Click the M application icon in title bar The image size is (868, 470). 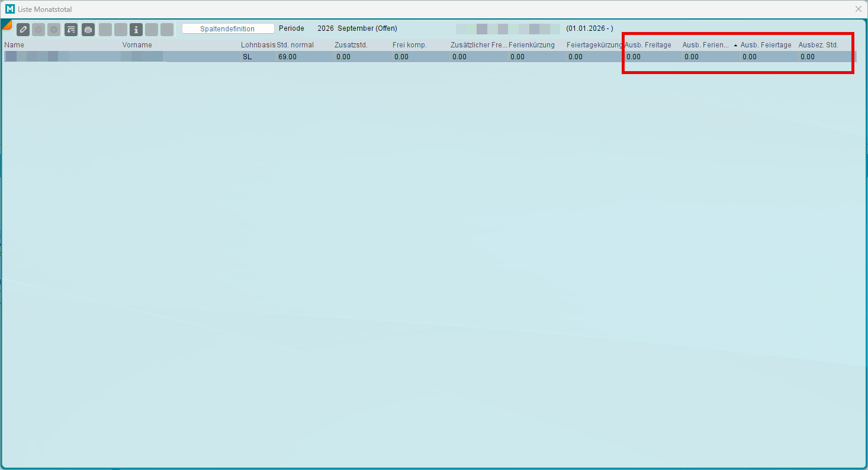tap(9, 9)
